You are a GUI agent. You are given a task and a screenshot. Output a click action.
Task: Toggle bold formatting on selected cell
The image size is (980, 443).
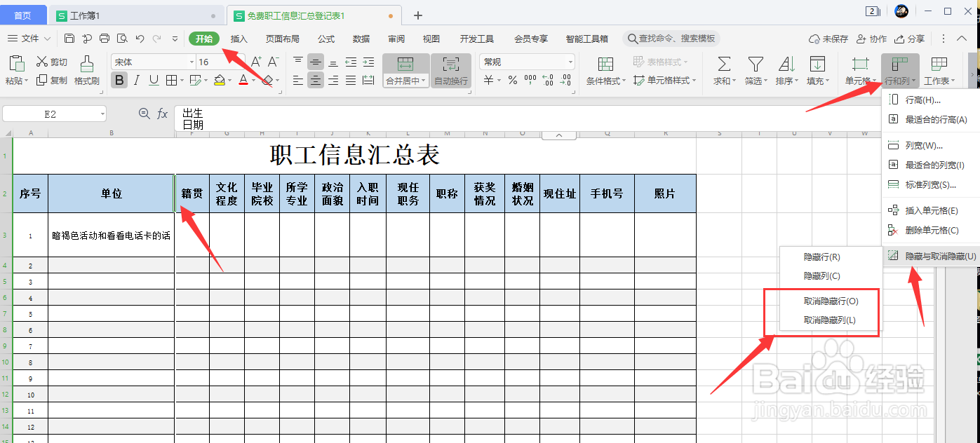point(119,81)
